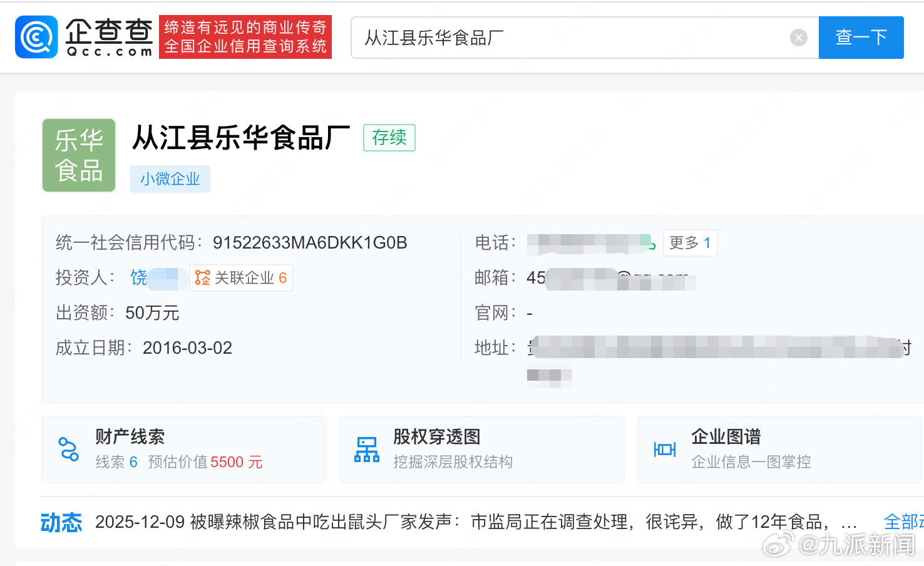Open the 乐华食品 company logo thumbnail
Viewport: 924px width, 566px height.
tap(79, 155)
